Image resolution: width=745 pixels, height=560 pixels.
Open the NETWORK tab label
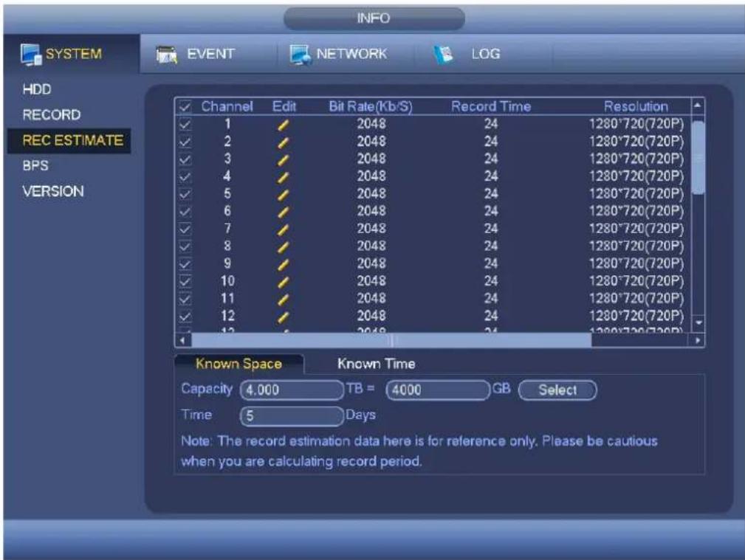pos(351,54)
